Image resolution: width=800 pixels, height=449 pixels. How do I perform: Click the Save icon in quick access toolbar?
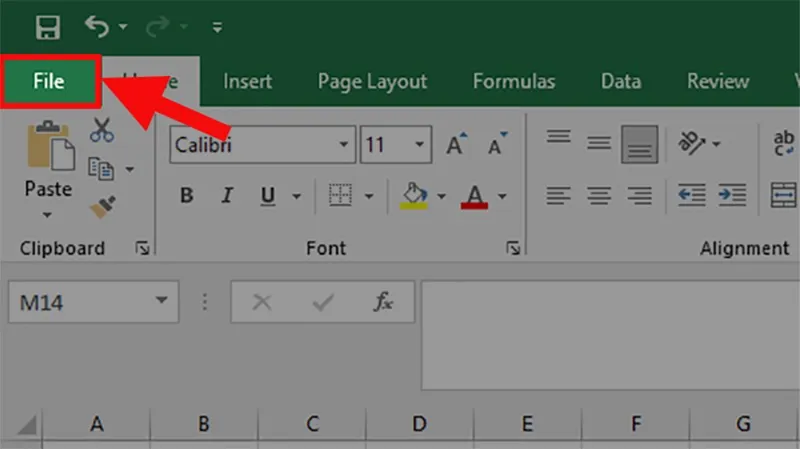48,27
